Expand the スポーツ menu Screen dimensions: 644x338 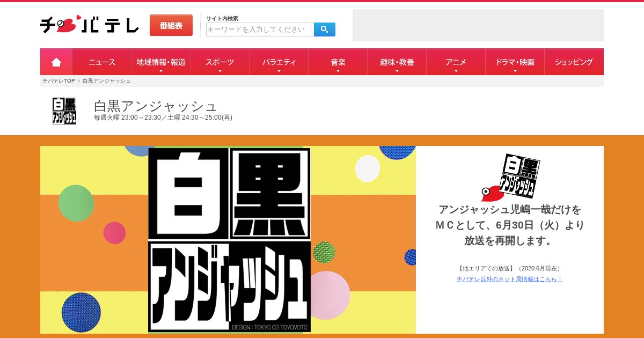(220, 62)
